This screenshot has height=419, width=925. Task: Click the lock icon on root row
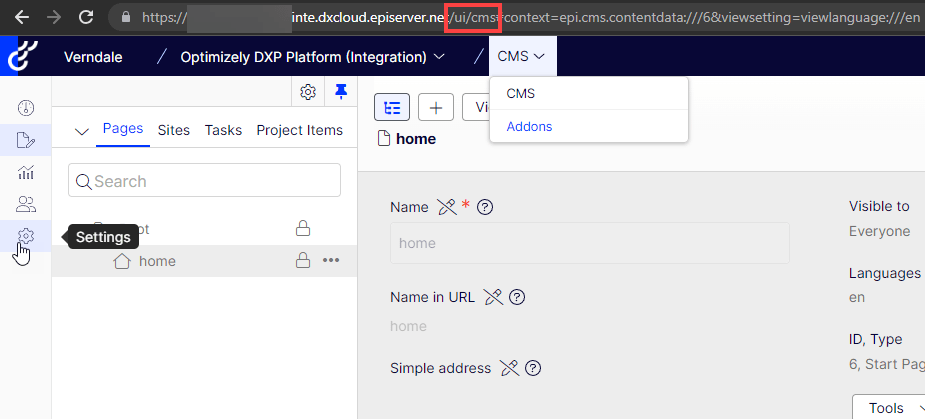click(303, 228)
